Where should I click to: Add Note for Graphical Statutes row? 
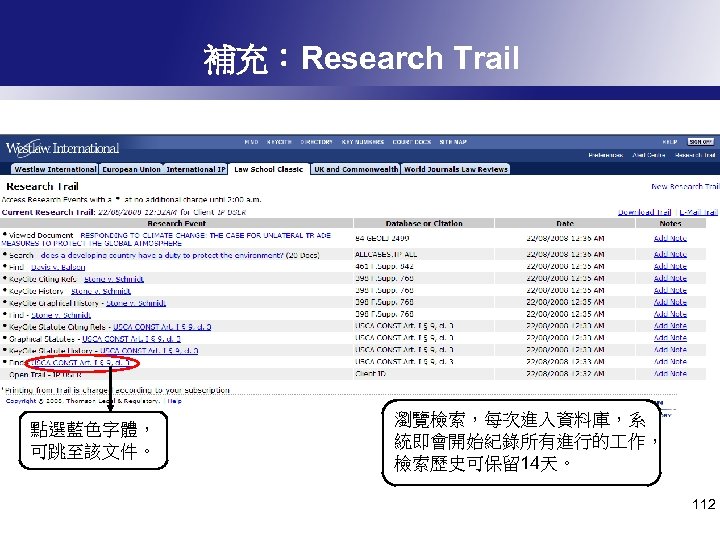click(x=670, y=338)
